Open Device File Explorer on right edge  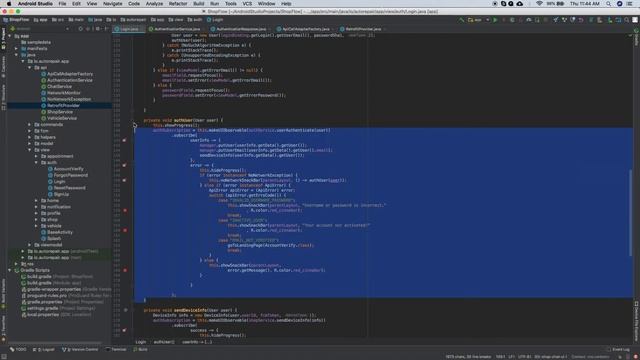(636, 321)
